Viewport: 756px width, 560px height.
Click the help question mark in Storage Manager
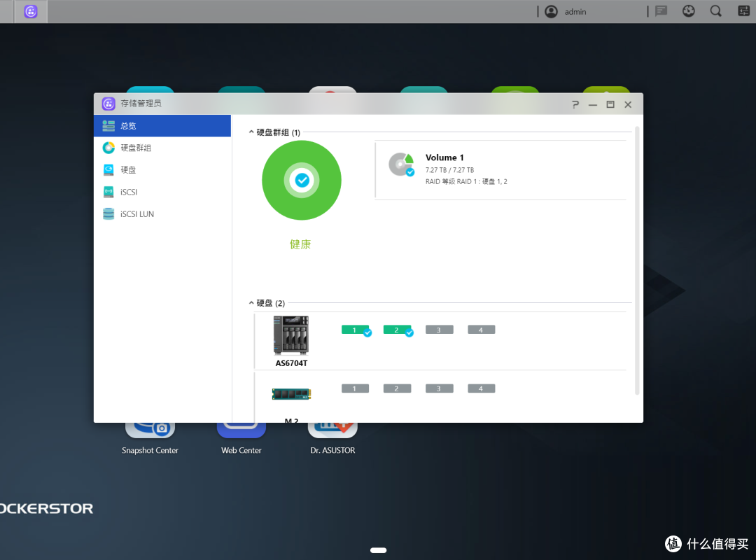(x=575, y=104)
